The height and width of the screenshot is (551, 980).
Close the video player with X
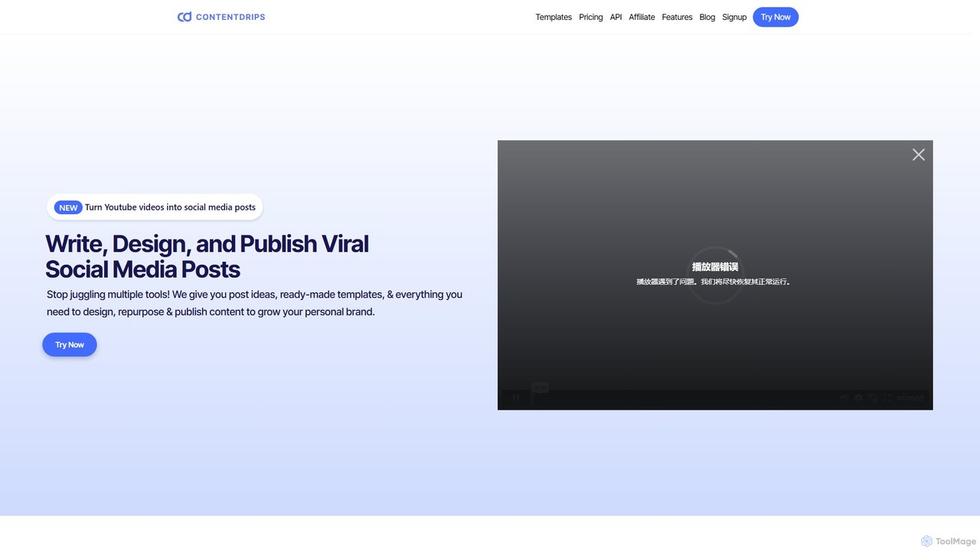coord(919,155)
